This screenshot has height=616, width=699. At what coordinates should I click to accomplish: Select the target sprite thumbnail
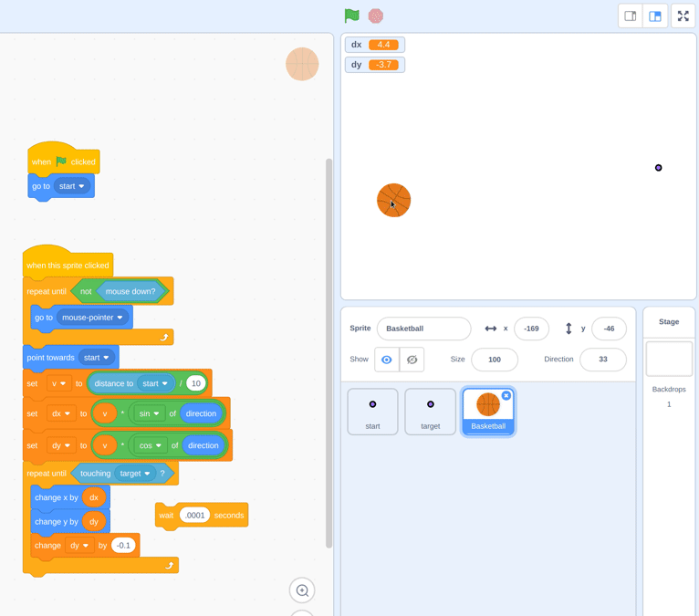pos(430,412)
